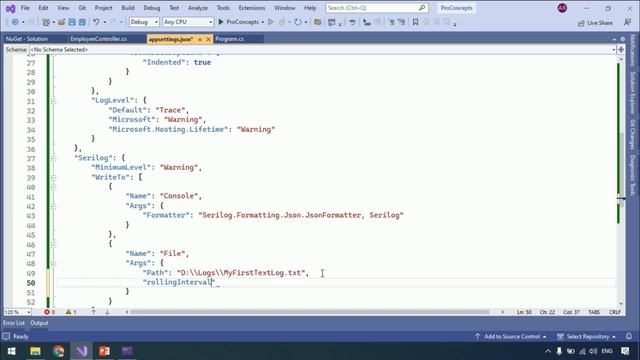Viewport: 640px width, 360px height.
Task: Collapse the Console "Args" block on line 42
Action: coord(53,206)
